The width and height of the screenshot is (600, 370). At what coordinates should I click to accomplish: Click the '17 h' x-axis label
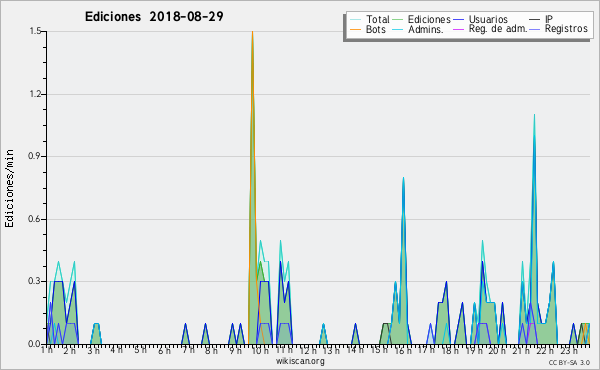(x=426, y=350)
